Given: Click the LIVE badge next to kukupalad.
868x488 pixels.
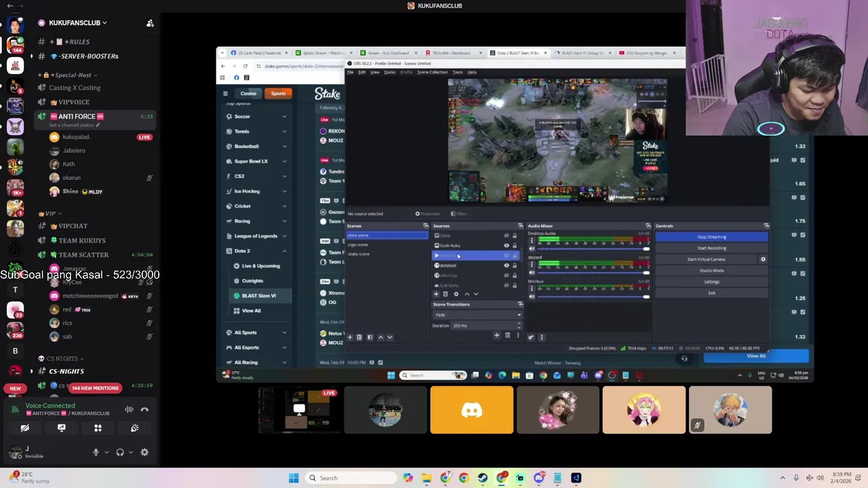Looking at the screenshot, I should click(x=144, y=137).
